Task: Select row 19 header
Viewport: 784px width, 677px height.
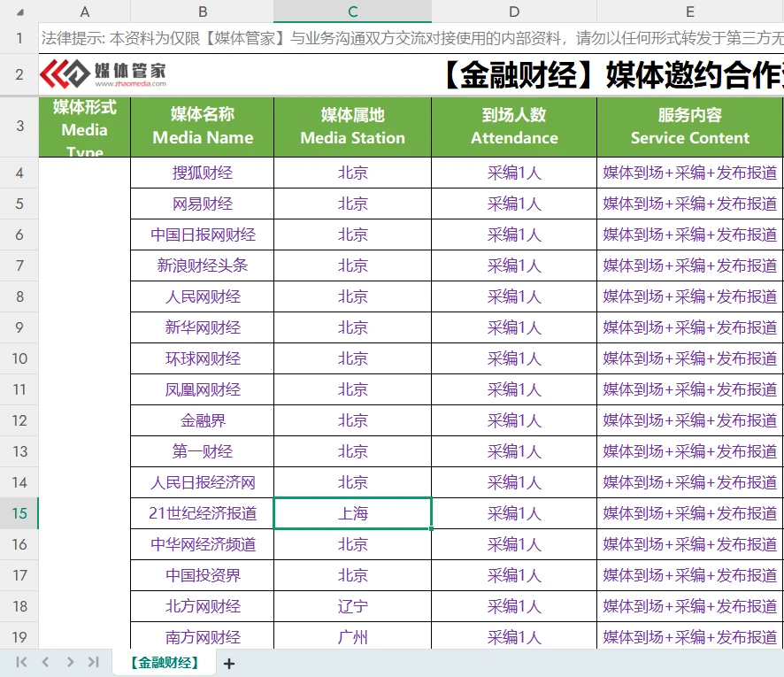Action: pyautogui.click(x=19, y=636)
